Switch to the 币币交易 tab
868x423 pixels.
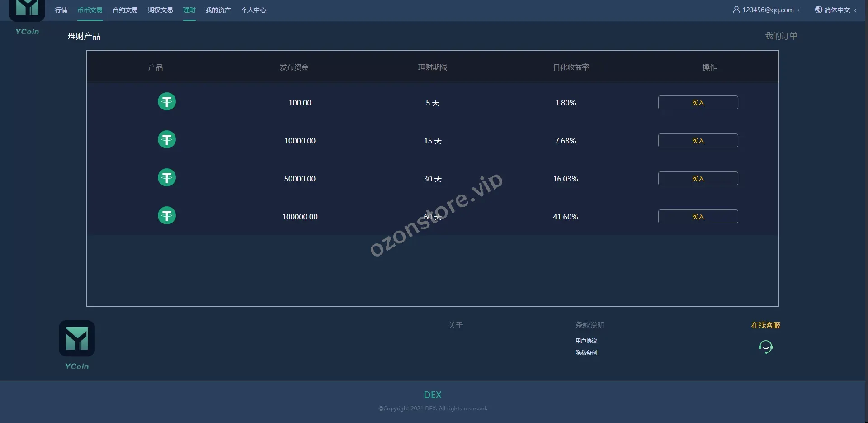point(90,10)
